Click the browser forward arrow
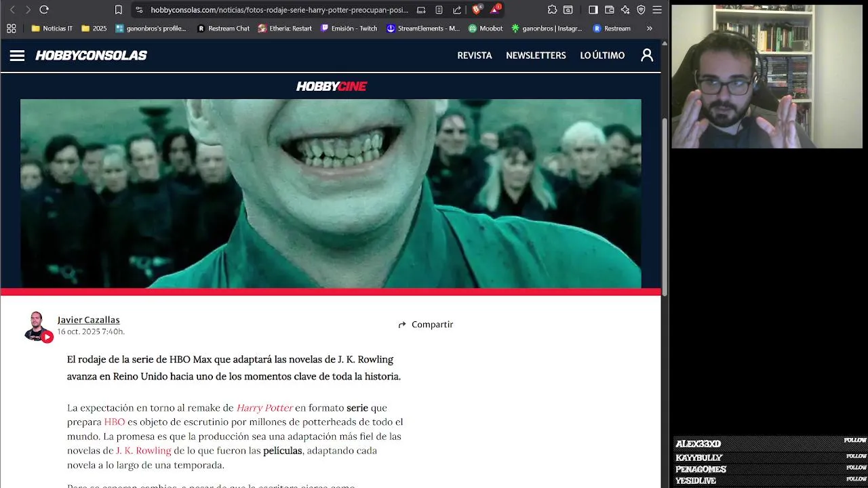 point(28,9)
